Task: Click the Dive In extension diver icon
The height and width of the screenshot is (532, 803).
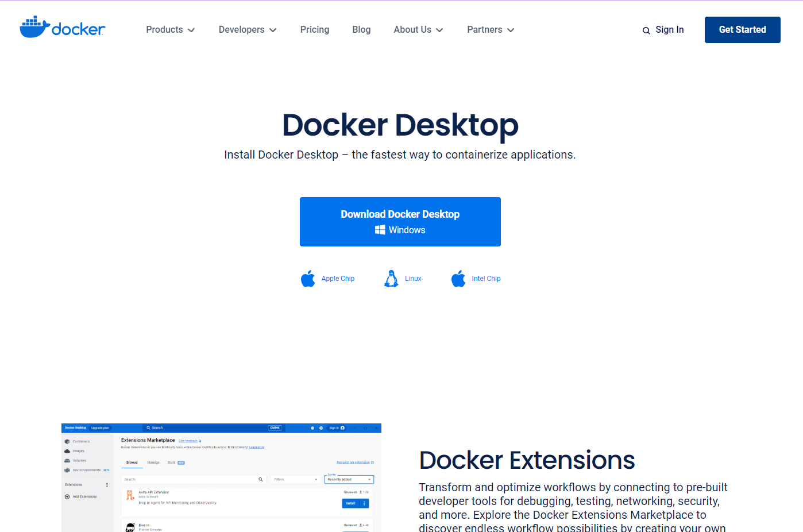Action: (x=130, y=527)
